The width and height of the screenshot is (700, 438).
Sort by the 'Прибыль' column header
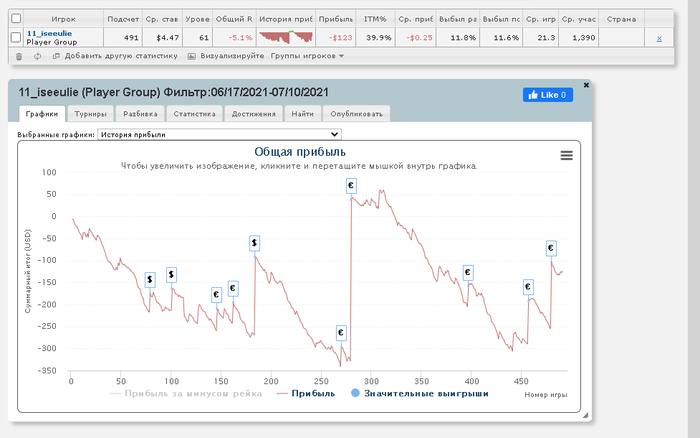click(x=336, y=19)
